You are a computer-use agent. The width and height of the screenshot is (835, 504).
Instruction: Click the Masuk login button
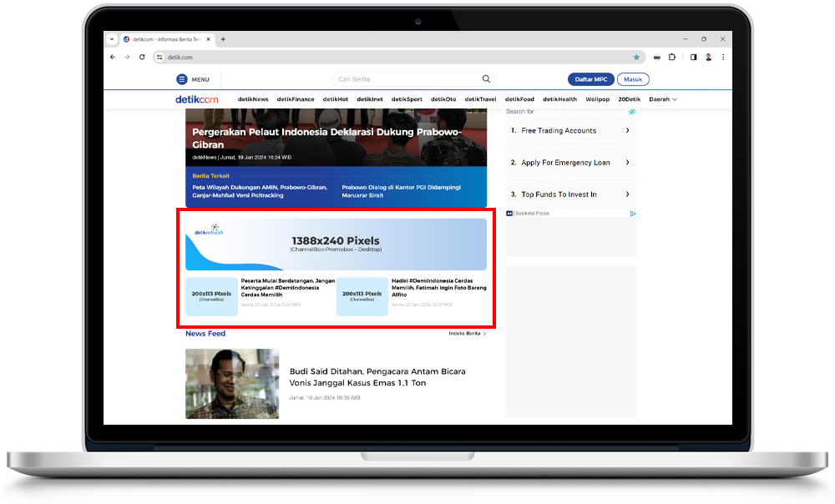click(634, 79)
